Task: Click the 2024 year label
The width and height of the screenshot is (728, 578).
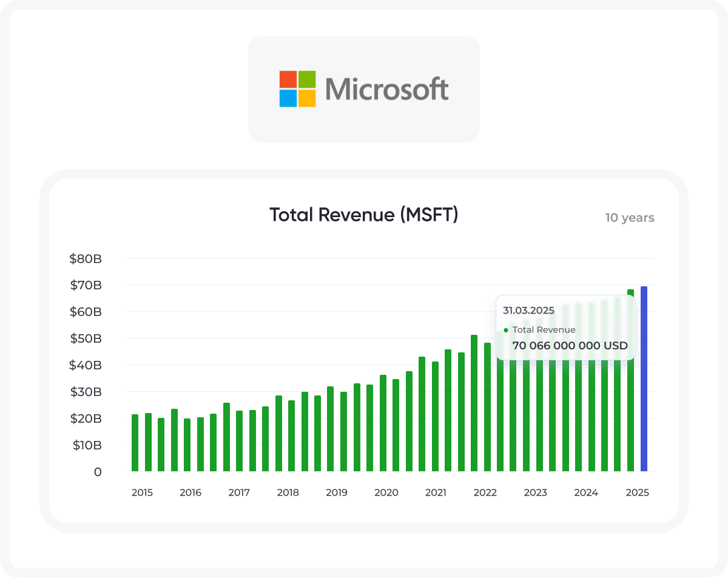Action: coord(586,492)
